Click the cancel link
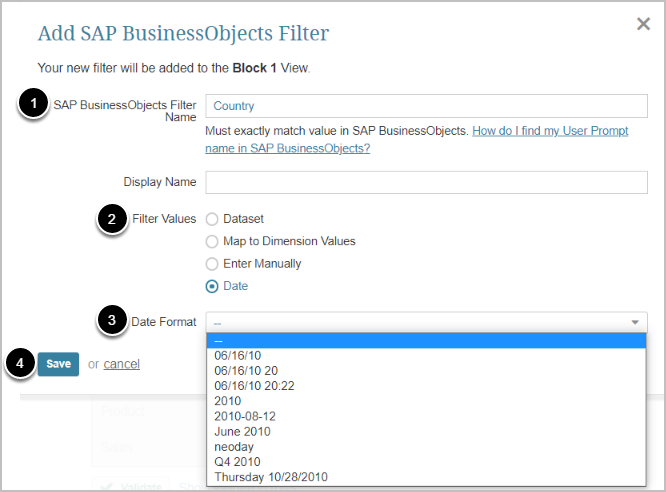The height and width of the screenshot is (492, 666). click(x=121, y=364)
